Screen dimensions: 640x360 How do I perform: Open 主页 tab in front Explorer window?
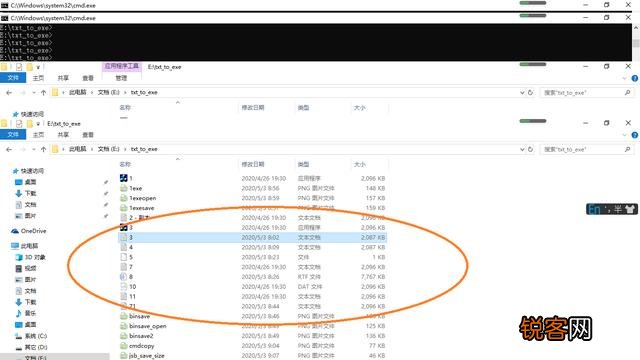click(38, 135)
